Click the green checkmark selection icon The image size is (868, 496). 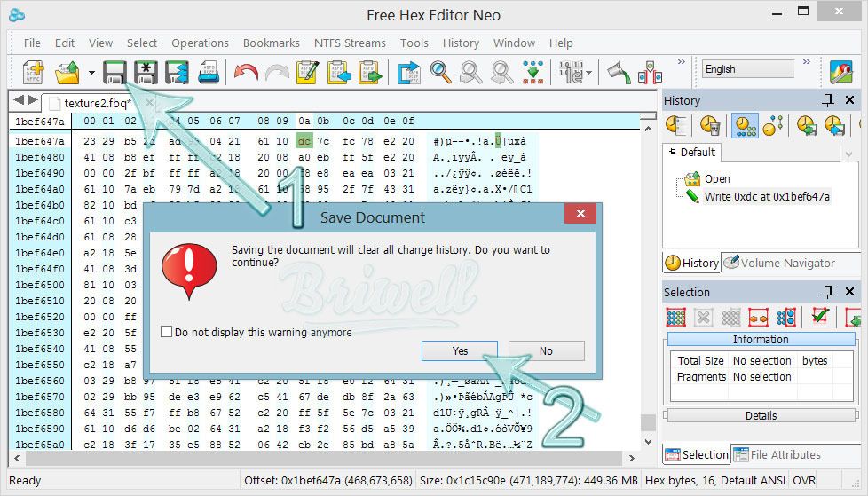click(820, 316)
